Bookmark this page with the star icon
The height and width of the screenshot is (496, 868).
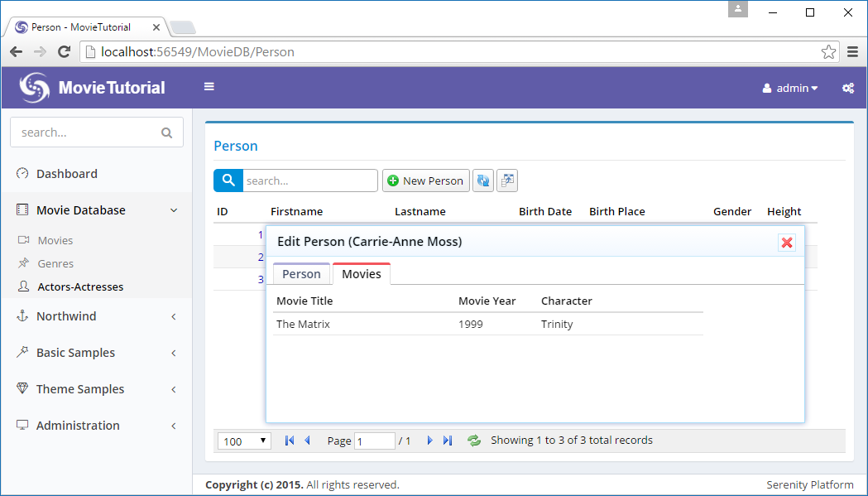pos(828,52)
